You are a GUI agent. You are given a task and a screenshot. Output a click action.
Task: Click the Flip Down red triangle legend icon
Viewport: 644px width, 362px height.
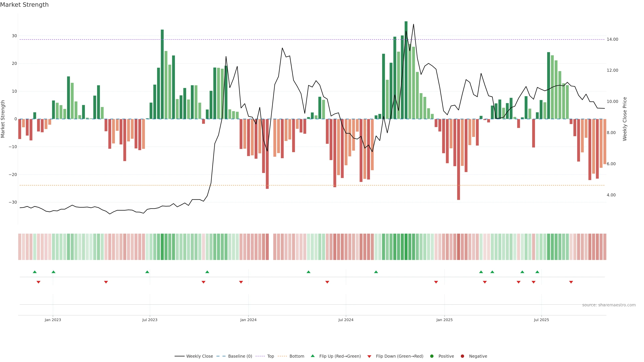[369, 356]
